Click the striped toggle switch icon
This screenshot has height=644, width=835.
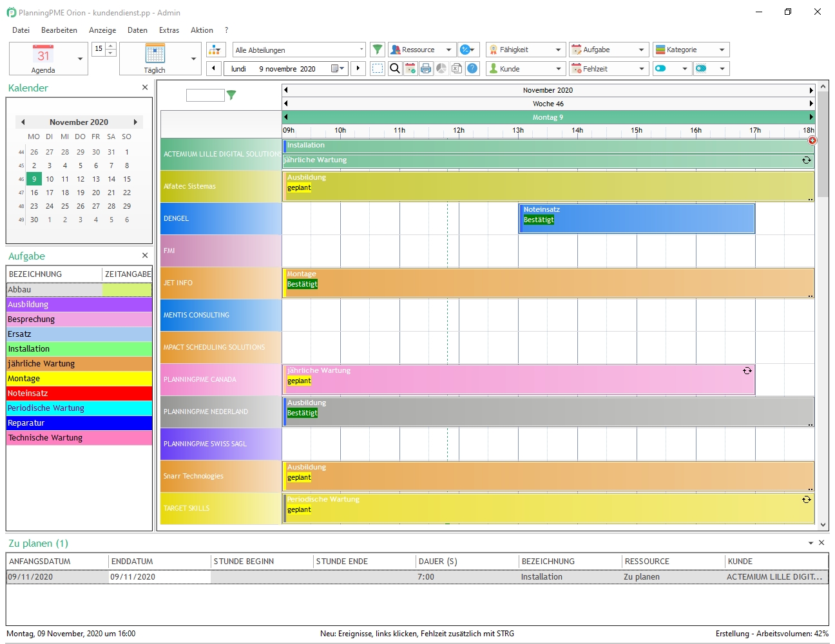coord(702,68)
